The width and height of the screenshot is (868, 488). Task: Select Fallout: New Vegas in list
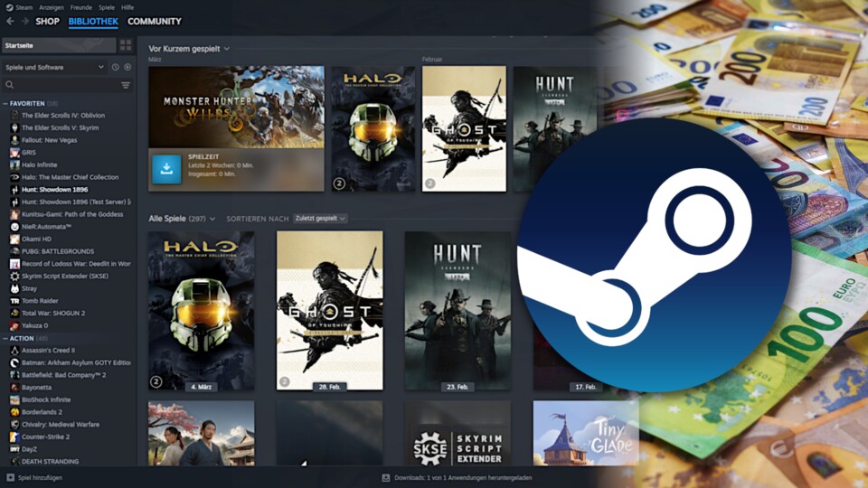(49, 140)
